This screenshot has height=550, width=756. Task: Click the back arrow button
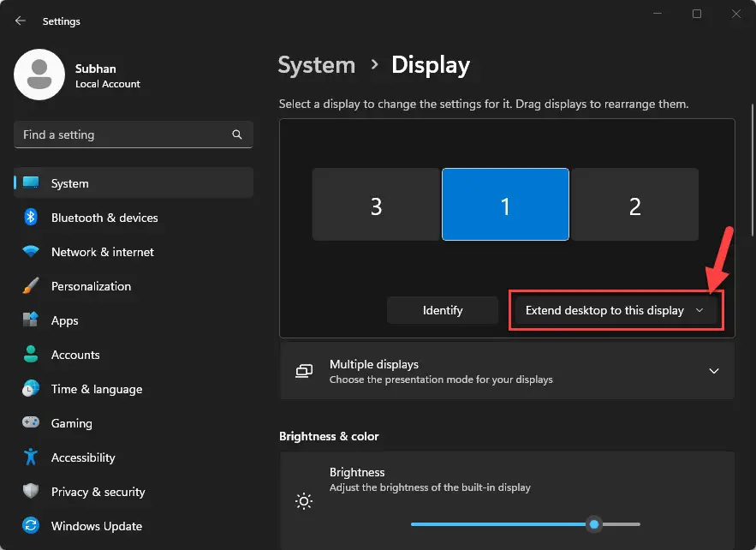(x=19, y=21)
